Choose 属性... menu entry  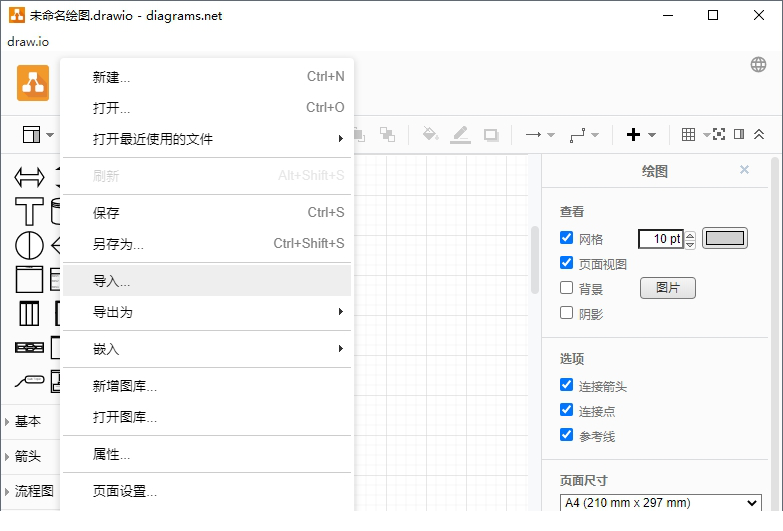[x=207, y=454]
